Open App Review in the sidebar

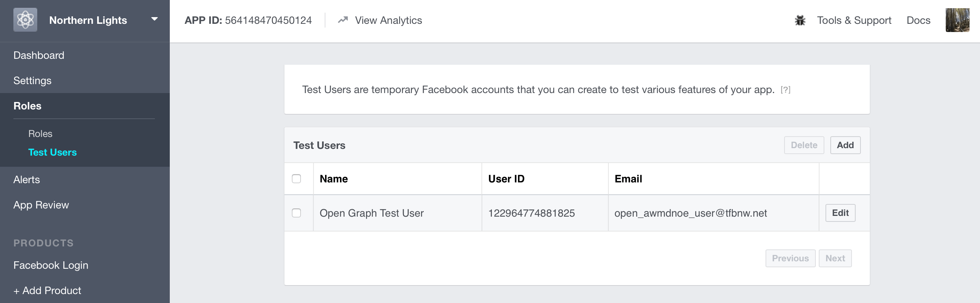(x=41, y=205)
